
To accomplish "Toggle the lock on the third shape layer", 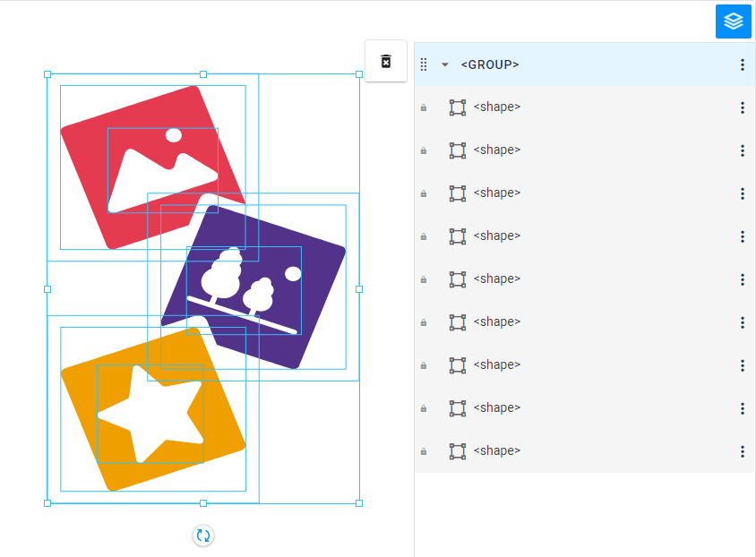I will (424, 193).
